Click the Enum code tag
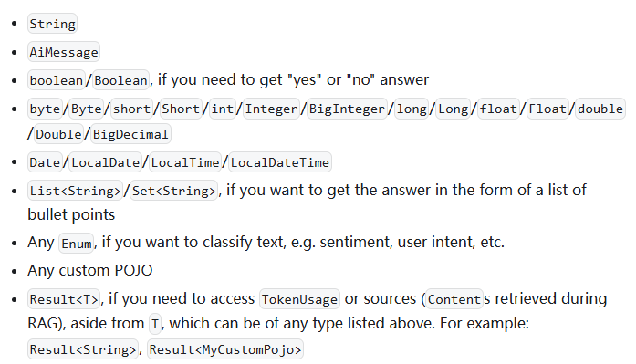This screenshot has width=636, height=364. tap(77, 244)
